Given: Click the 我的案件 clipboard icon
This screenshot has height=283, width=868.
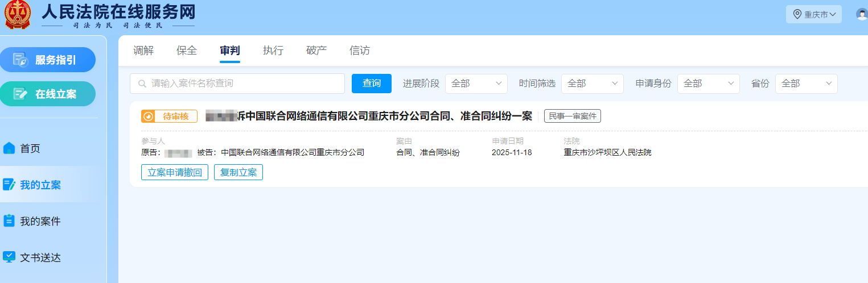Looking at the screenshot, I should coord(9,221).
